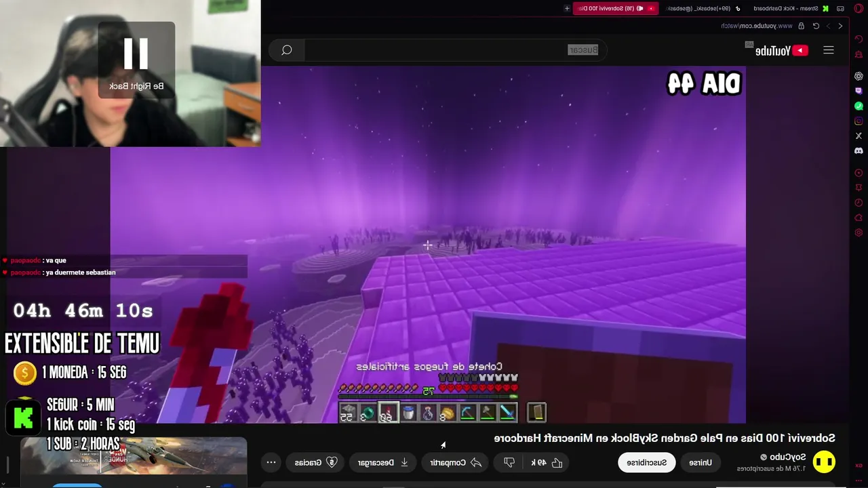Open the sidebar player icon
The image size is (868, 488).
(859, 173)
